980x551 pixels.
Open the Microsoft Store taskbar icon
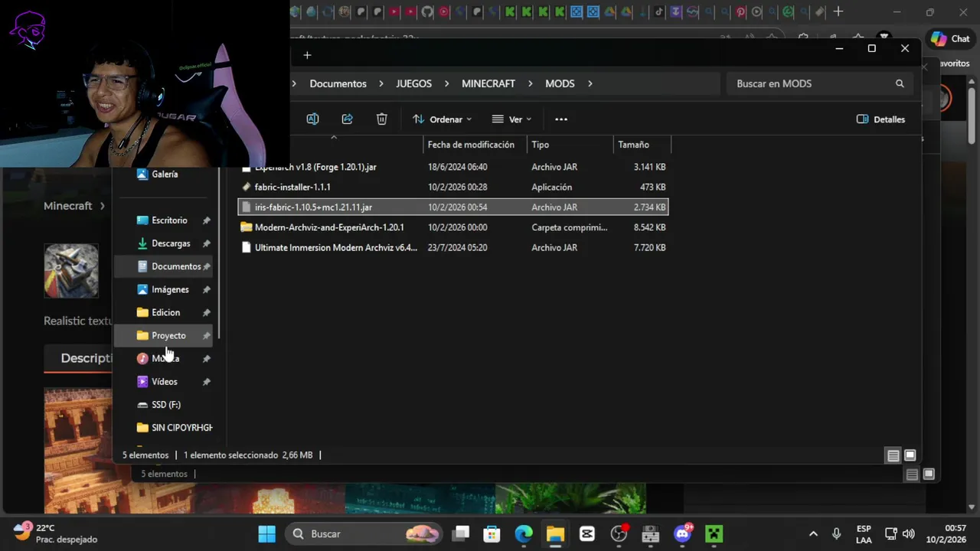[x=492, y=533]
